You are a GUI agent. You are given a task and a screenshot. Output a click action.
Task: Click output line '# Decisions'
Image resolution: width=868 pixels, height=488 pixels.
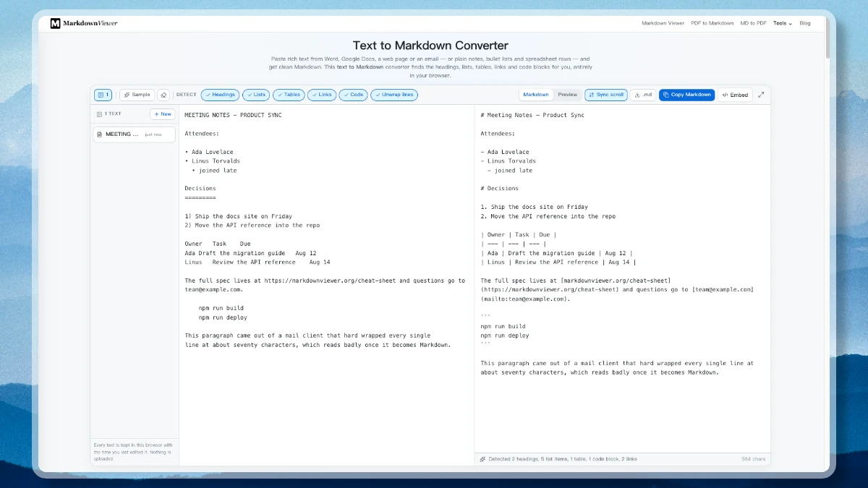coord(499,189)
